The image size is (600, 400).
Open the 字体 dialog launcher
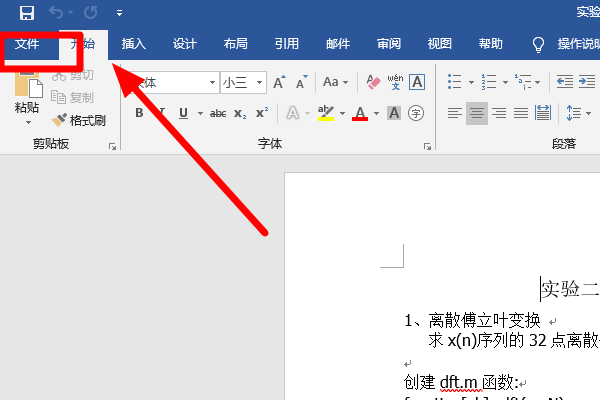pos(427,147)
